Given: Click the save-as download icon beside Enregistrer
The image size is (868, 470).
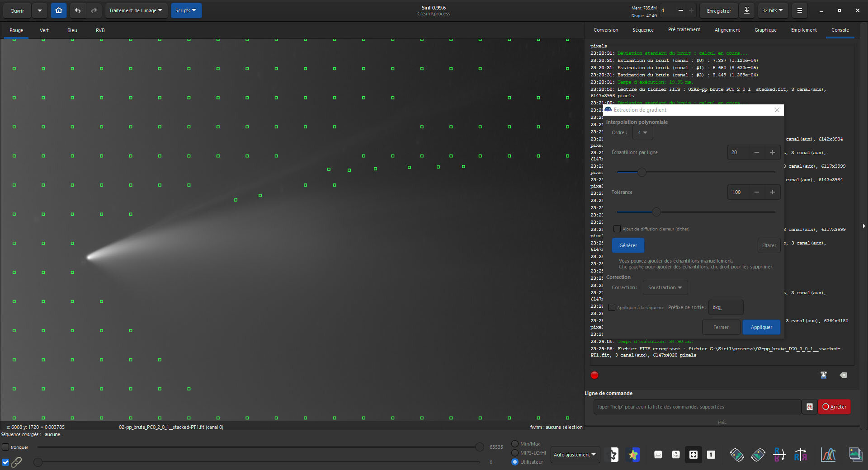Looking at the screenshot, I should coord(747,10).
